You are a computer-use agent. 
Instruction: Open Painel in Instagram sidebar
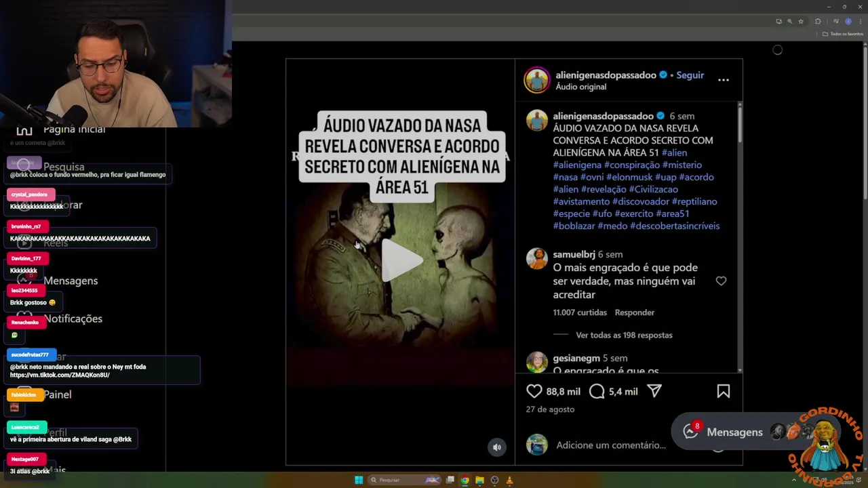(x=44, y=394)
